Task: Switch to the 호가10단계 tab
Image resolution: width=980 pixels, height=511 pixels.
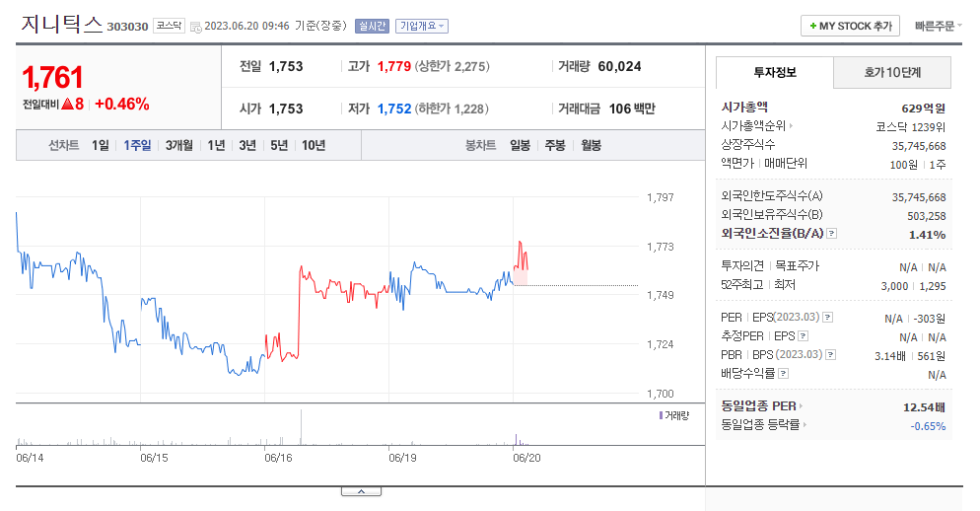Action: coord(892,73)
